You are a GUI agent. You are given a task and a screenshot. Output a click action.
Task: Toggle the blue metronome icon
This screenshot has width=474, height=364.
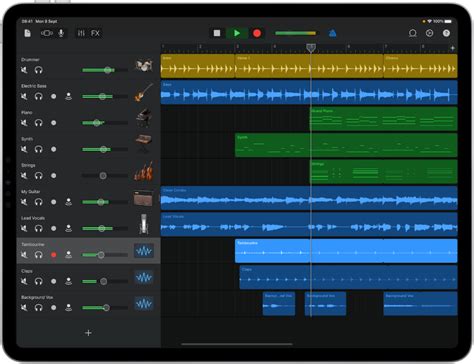pyautogui.click(x=332, y=33)
